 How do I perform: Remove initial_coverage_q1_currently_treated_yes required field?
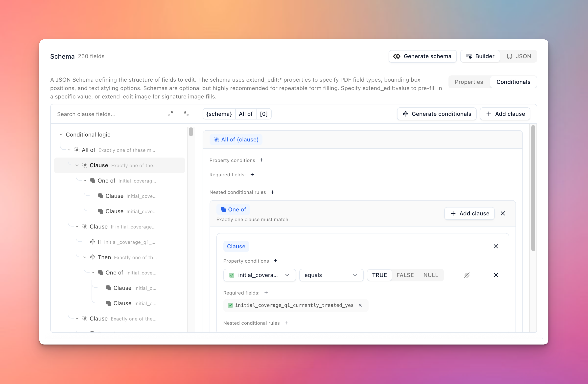[360, 305]
